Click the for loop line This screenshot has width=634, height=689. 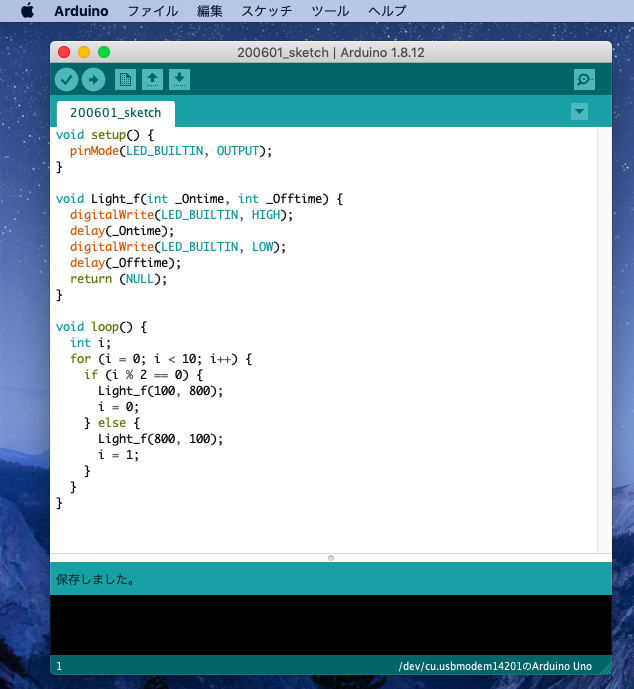click(x=161, y=359)
